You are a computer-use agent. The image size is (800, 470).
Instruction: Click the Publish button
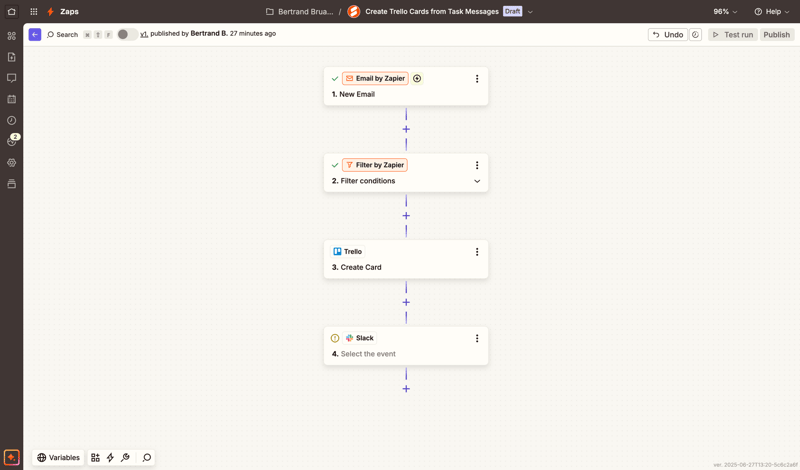tap(777, 34)
